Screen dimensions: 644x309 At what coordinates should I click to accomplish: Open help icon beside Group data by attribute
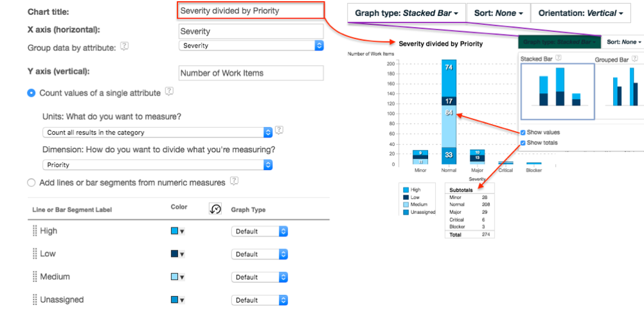125,47
